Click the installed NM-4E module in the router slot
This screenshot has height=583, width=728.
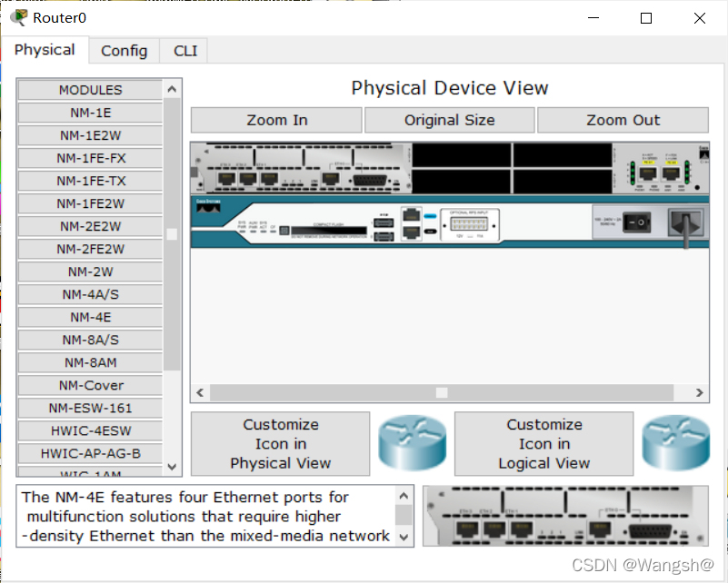tap(301, 168)
